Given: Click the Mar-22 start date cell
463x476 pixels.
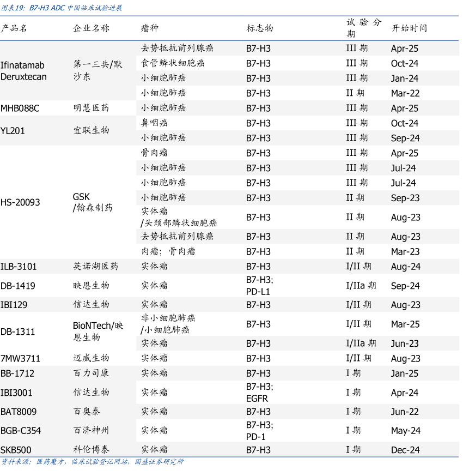Looking at the screenshot, I should click(x=405, y=93).
